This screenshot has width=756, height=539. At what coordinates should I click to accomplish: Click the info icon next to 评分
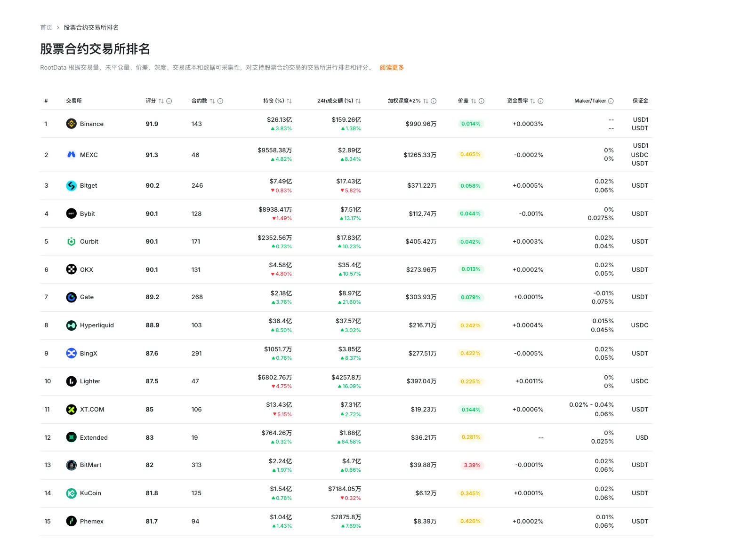pos(169,101)
